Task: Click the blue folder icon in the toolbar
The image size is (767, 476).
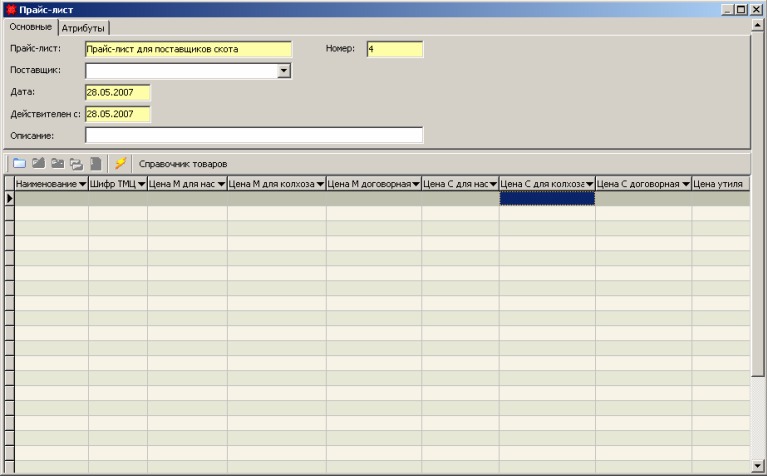Action: click(x=18, y=163)
